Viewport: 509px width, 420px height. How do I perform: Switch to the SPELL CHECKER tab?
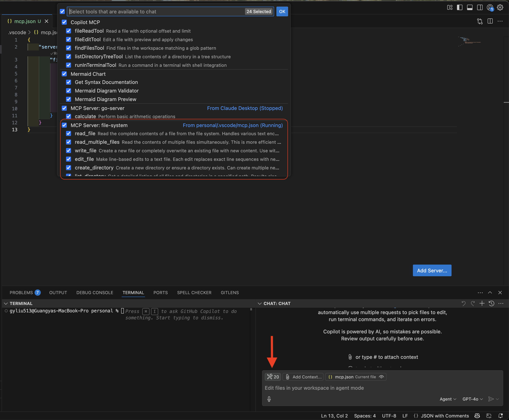tap(194, 293)
